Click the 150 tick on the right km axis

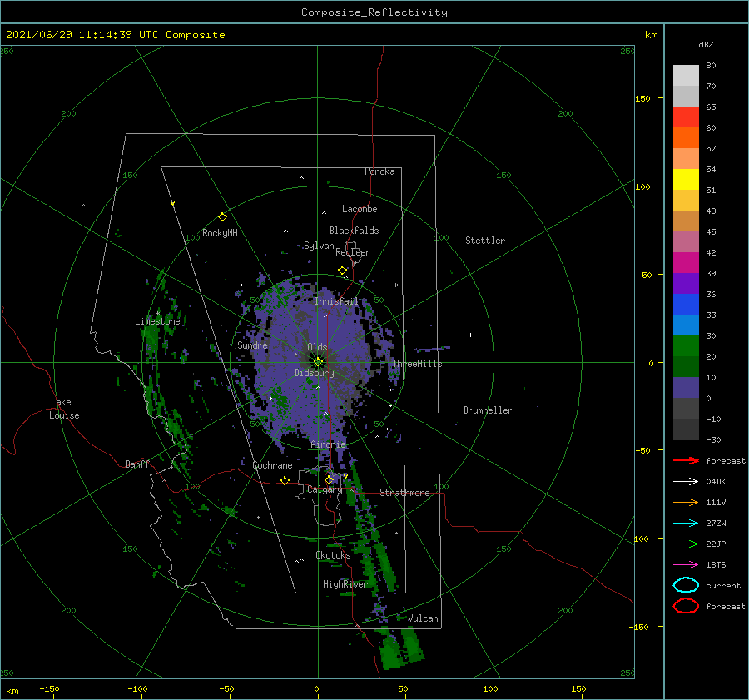pos(642,98)
